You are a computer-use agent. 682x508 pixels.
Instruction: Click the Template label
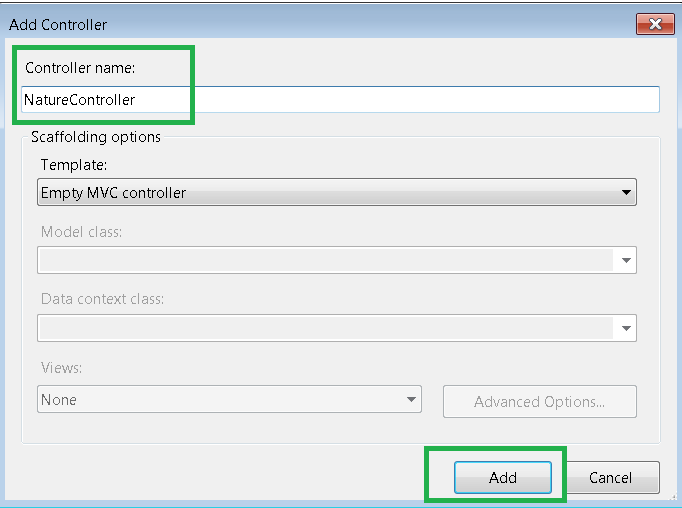[x=73, y=164]
